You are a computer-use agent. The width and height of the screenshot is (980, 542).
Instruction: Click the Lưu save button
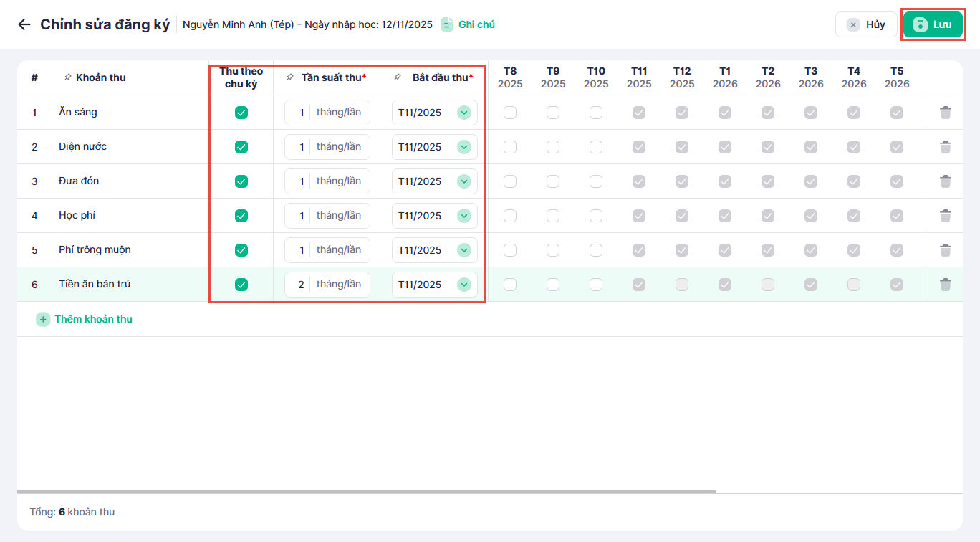tap(933, 24)
